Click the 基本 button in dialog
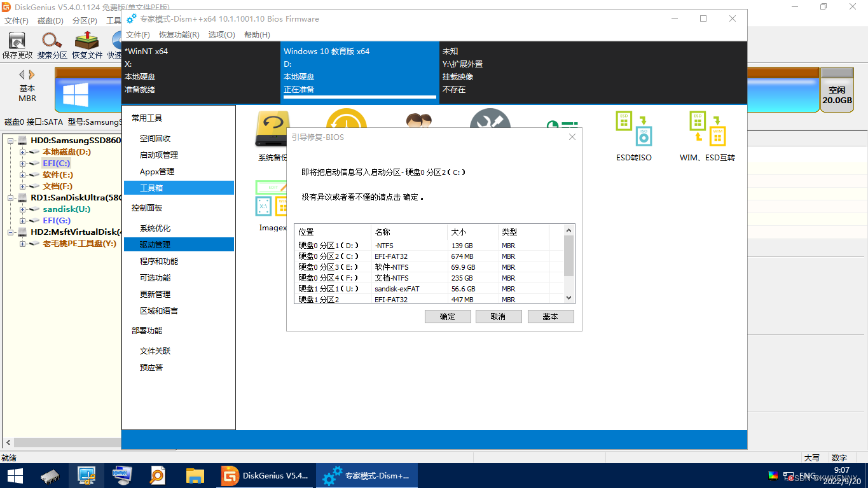The height and width of the screenshot is (488, 868). pos(551,316)
